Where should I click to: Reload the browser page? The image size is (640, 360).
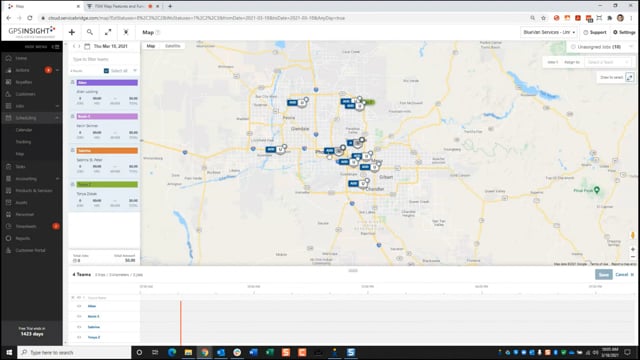pyautogui.click(x=30, y=18)
